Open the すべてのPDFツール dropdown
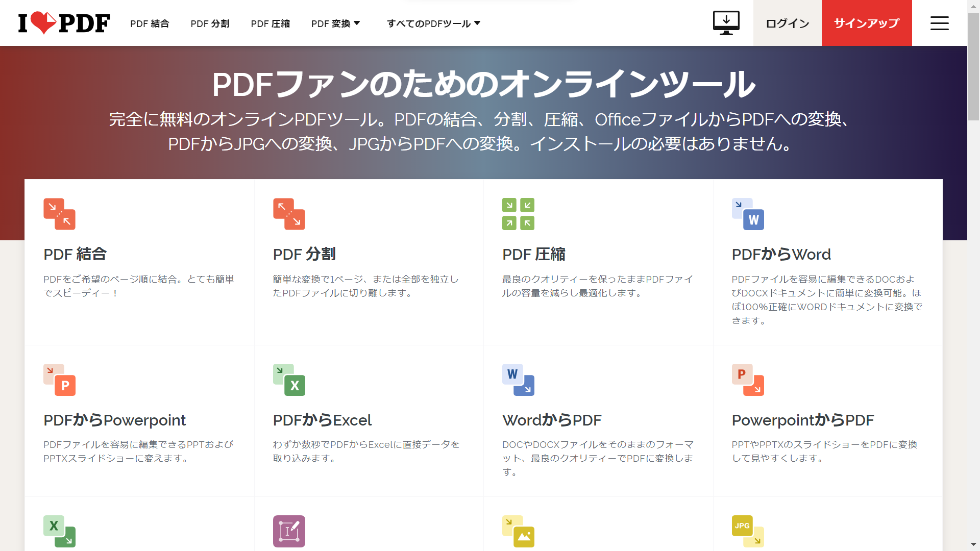 433,23
